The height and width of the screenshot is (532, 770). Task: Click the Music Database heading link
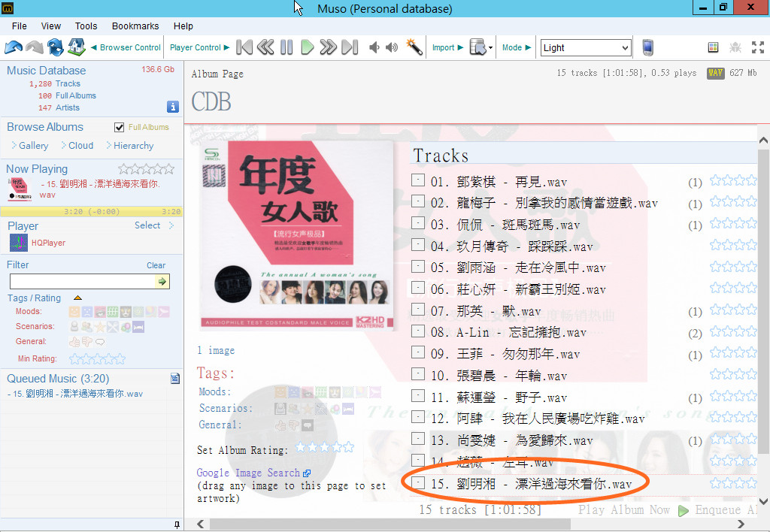(x=46, y=71)
